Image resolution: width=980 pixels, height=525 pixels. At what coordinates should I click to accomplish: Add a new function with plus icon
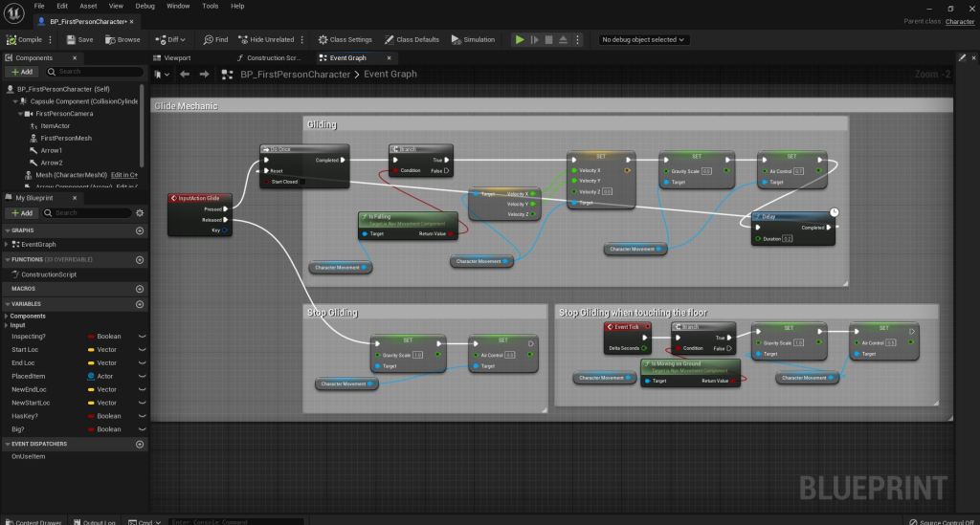coord(140,259)
